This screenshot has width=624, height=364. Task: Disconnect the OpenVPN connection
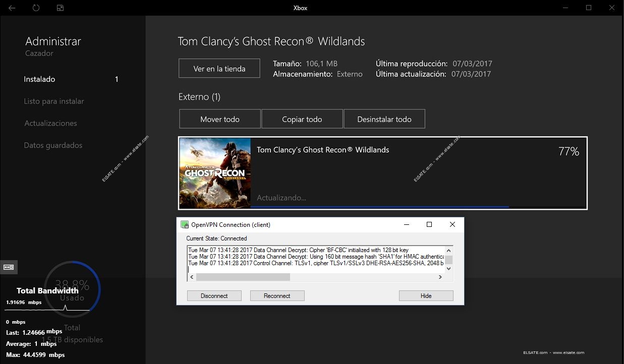pos(214,296)
